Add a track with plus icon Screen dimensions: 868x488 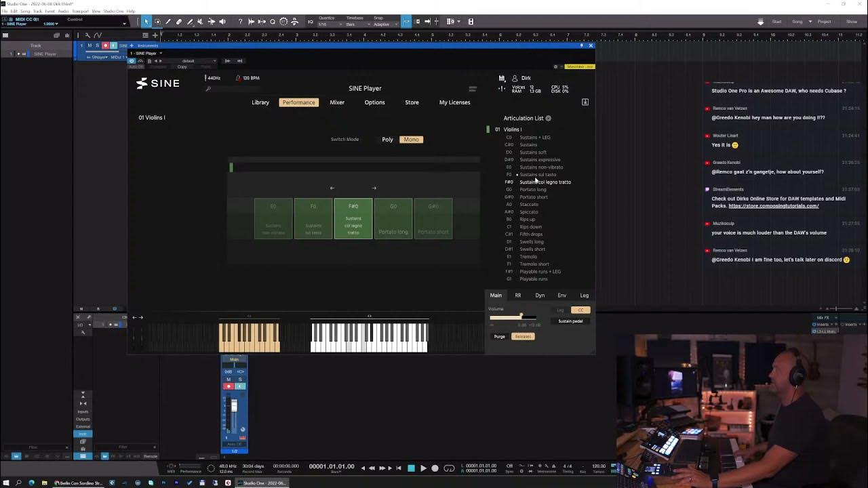(155, 35)
